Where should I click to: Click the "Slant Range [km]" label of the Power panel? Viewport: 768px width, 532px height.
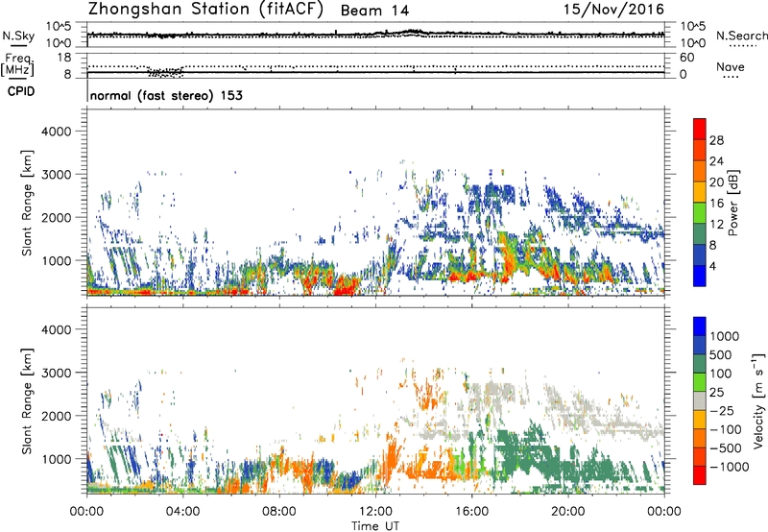(27, 203)
